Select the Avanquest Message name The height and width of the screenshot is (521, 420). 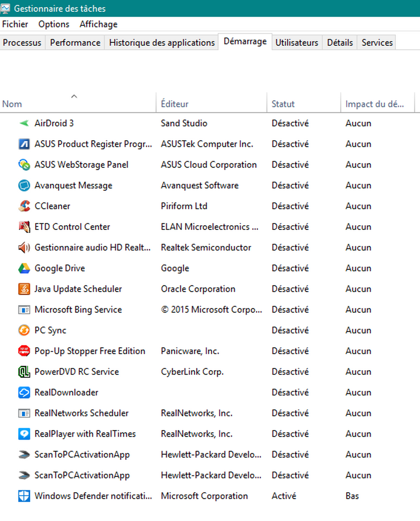(x=73, y=185)
